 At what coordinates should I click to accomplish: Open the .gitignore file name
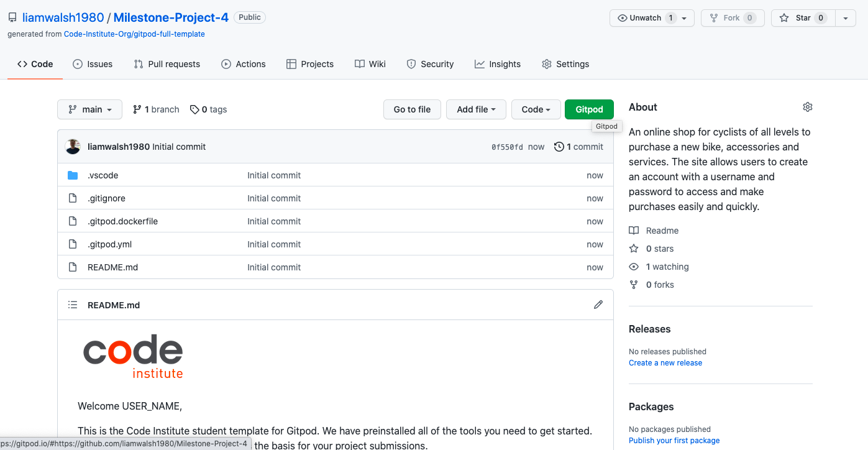[106, 198]
